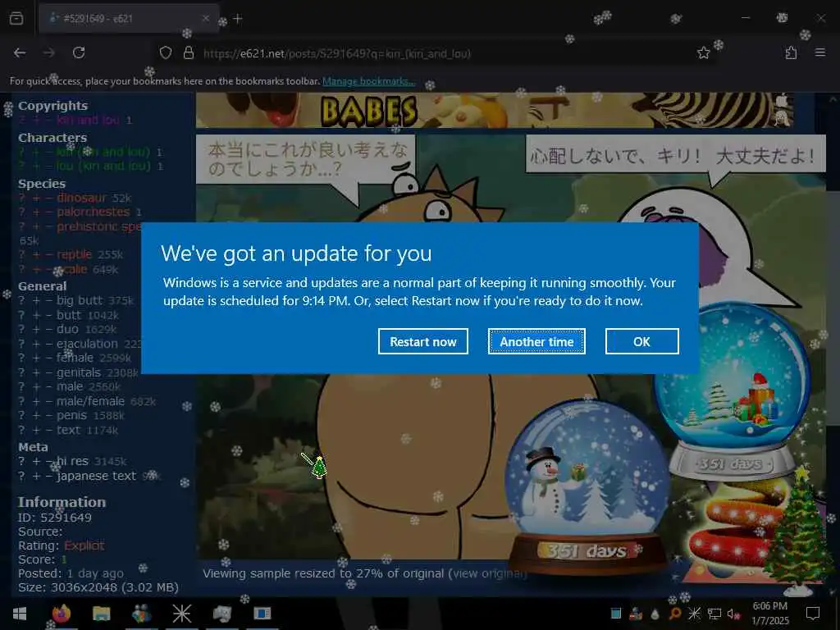Open the palorchestes tag
The height and width of the screenshot is (630, 840).
[x=94, y=212]
